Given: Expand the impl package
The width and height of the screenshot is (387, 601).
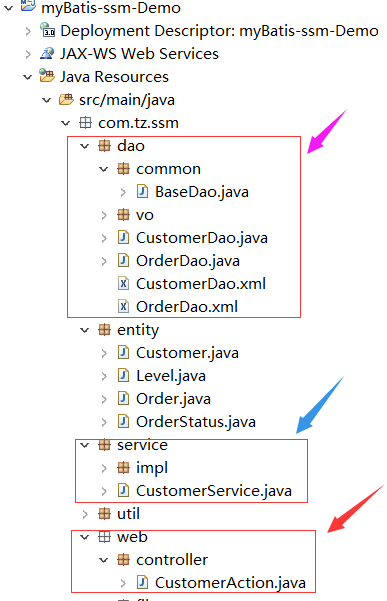Looking at the screenshot, I should [x=104, y=468].
